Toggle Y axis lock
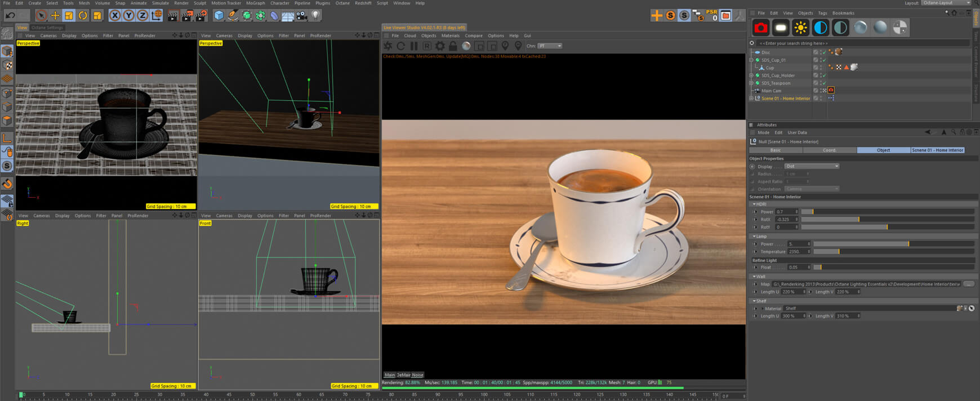The width and height of the screenshot is (980, 401). (x=128, y=16)
